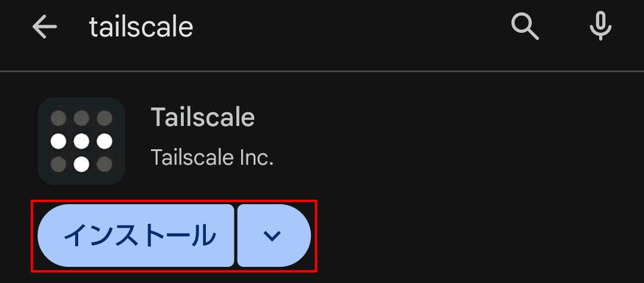Select the Tailscale Inc. developer name
This screenshot has height=283, width=644.
pos(212,158)
